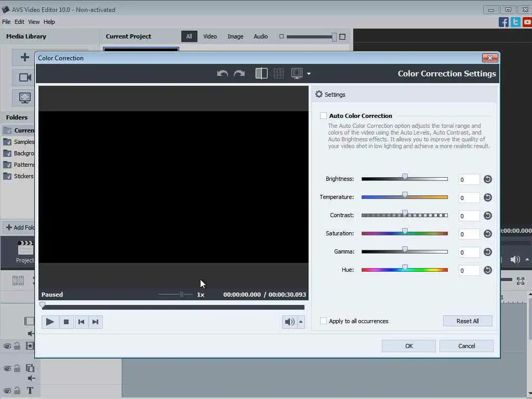Image resolution: width=532 pixels, height=399 pixels.
Task: Adjust the Hue slider handle
Action: click(x=405, y=268)
